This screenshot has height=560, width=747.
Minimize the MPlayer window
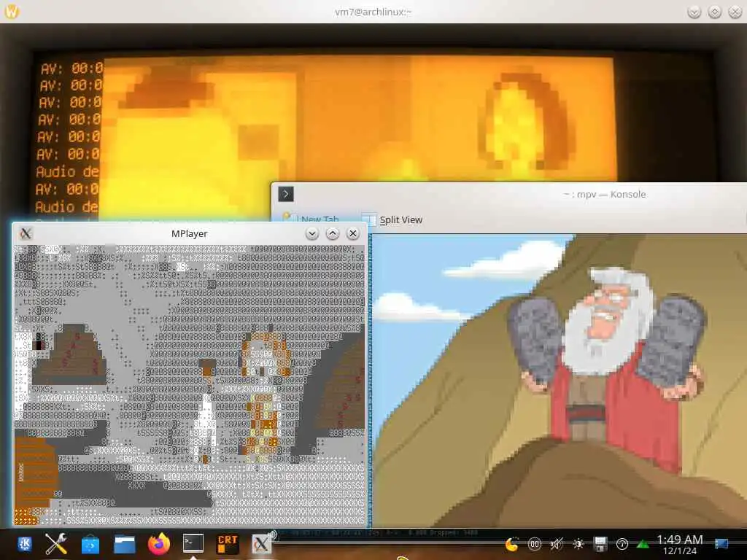pyautogui.click(x=312, y=233)
